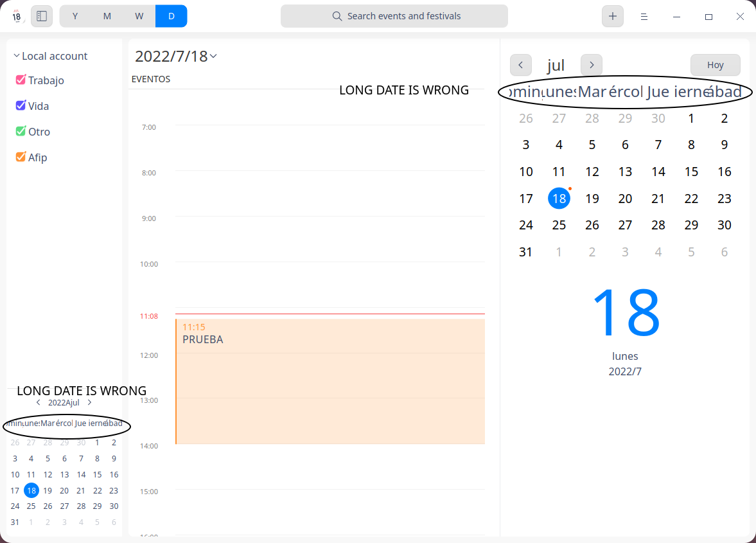Click in Search events and festivals field
The width and height of the screenshot is (756, 543).
point(394,16)
